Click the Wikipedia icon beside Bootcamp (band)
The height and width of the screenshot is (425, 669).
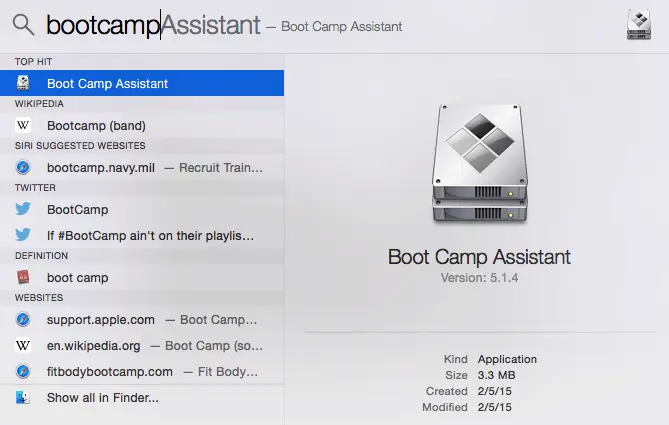coord(23,126)
